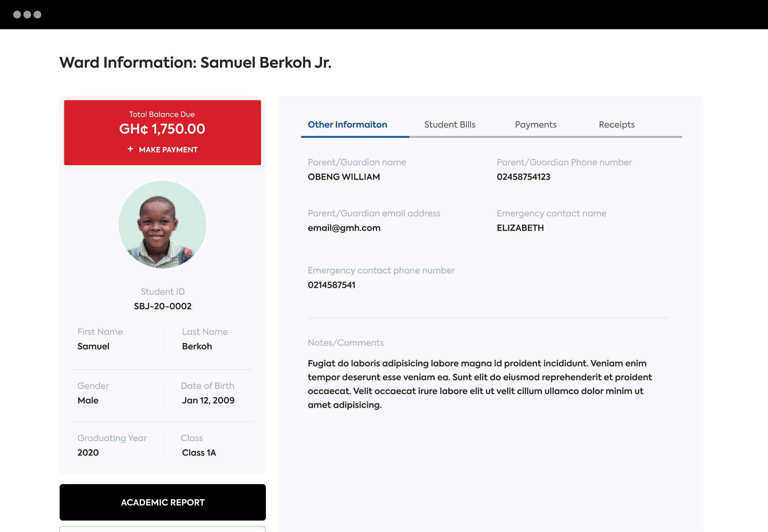The height and width of the screenshot is (532, 768).
Task: Click the guardian phone number 02458754123
Action: 523,177
